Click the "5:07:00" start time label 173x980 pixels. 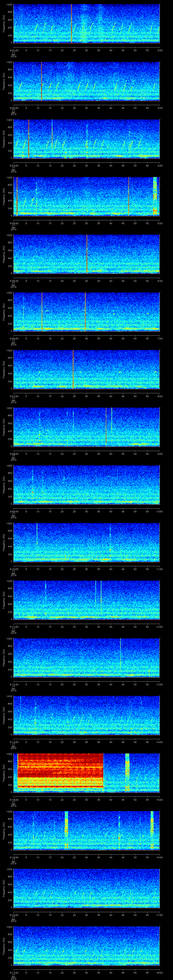(14, 396)
